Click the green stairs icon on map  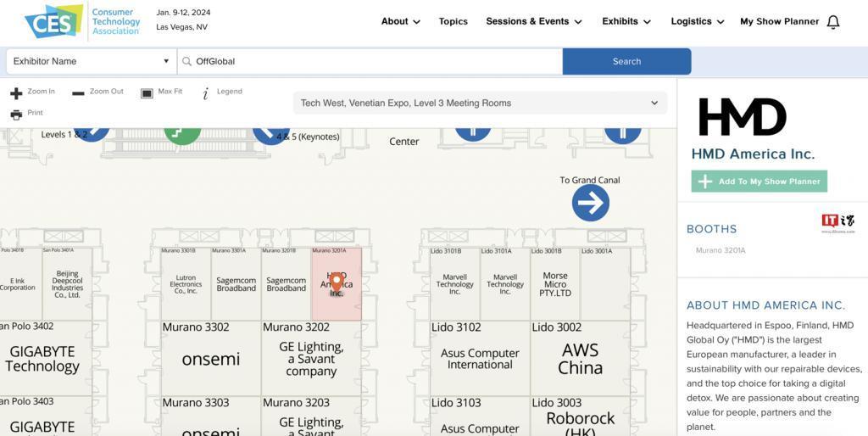(182, 132)
